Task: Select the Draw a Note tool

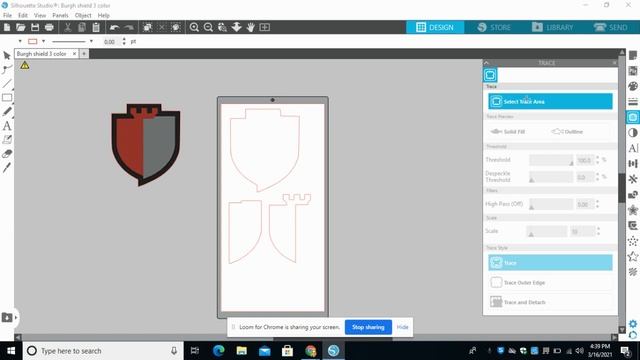Action: 7,140
